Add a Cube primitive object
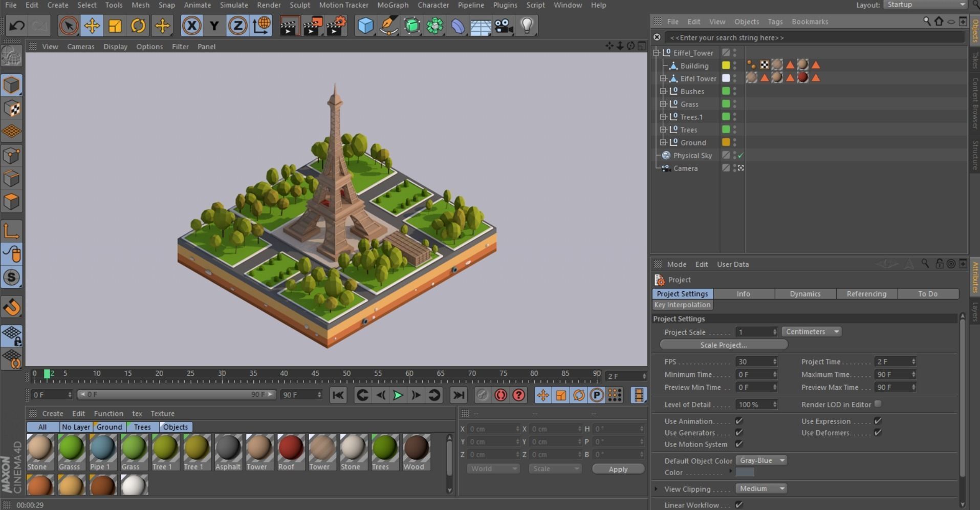 click(x=365, y=25)
